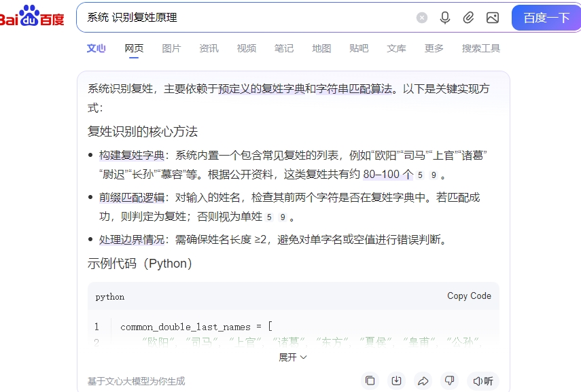Start voice search with microphone icon
This screenshot has height=392, width=581.
tap(445, 18)
